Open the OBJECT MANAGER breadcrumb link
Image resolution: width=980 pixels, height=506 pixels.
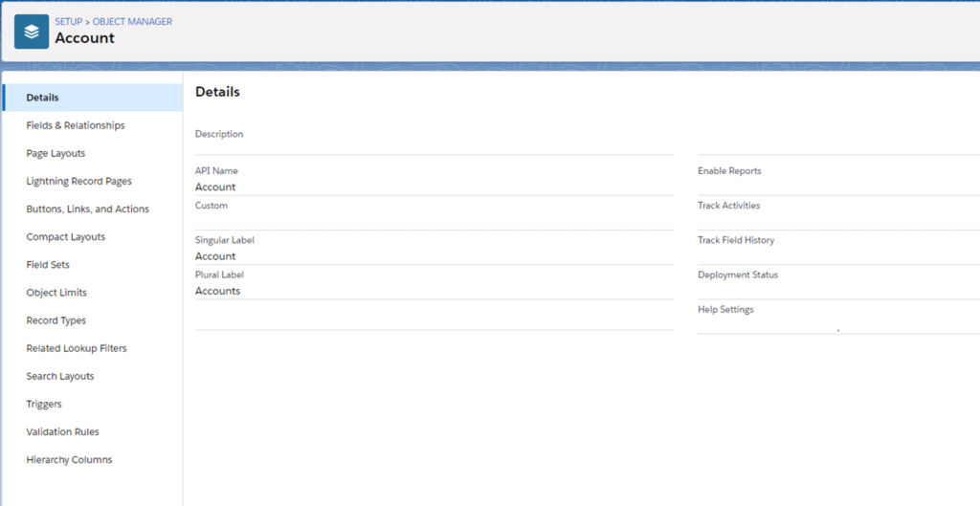point(132,21)
